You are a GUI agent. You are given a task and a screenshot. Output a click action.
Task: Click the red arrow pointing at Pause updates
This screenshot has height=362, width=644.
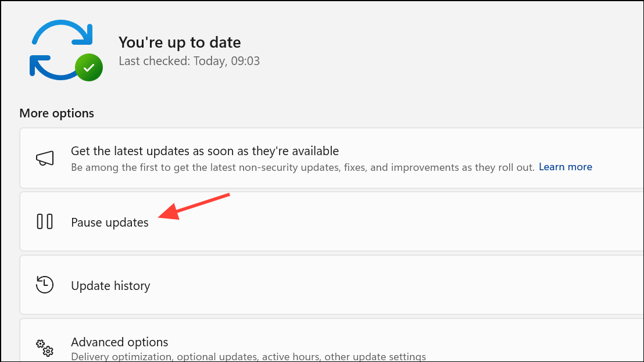click(x=194, y=206)
